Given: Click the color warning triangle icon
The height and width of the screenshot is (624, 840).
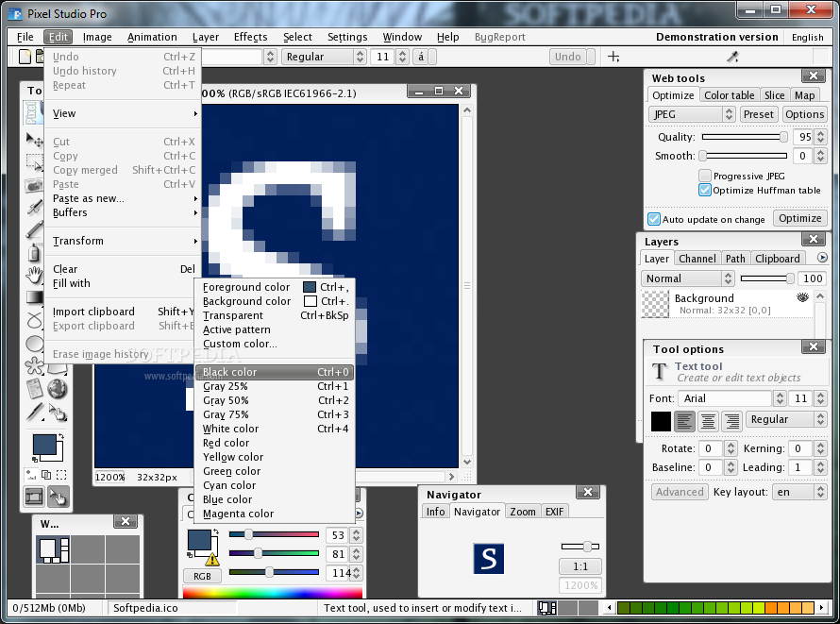Looking at the screenshot, I should click(x=212, y=559).
